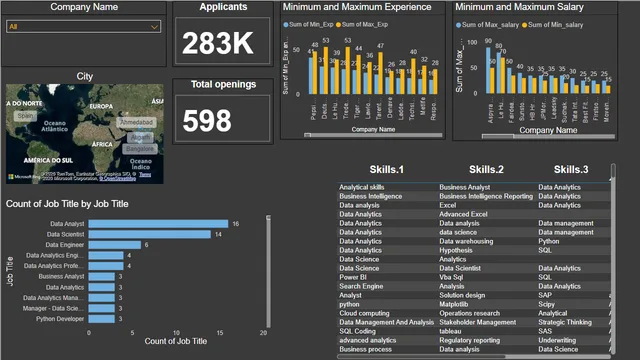This screenshot has height=360, width=640.
Task: Click the Scipy cell
Action: tap(546, 304)
